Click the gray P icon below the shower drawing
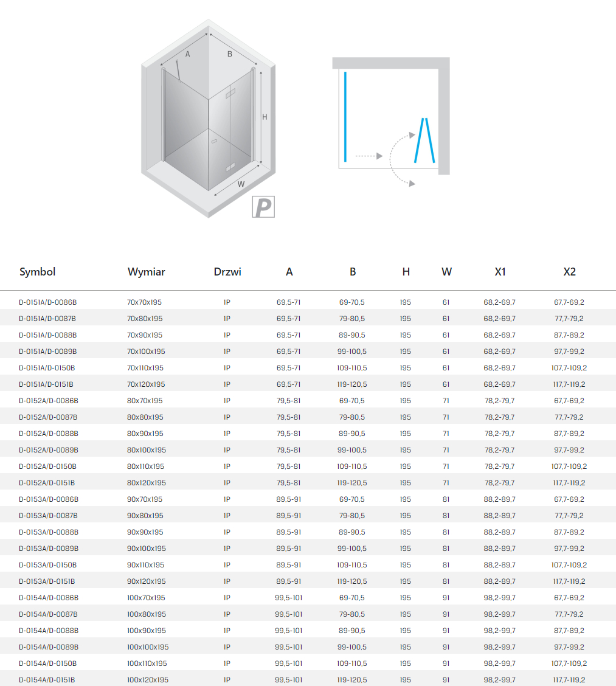The width and height of the screenshot is (616, 686). pyautogui.click(x=263, y=207)
